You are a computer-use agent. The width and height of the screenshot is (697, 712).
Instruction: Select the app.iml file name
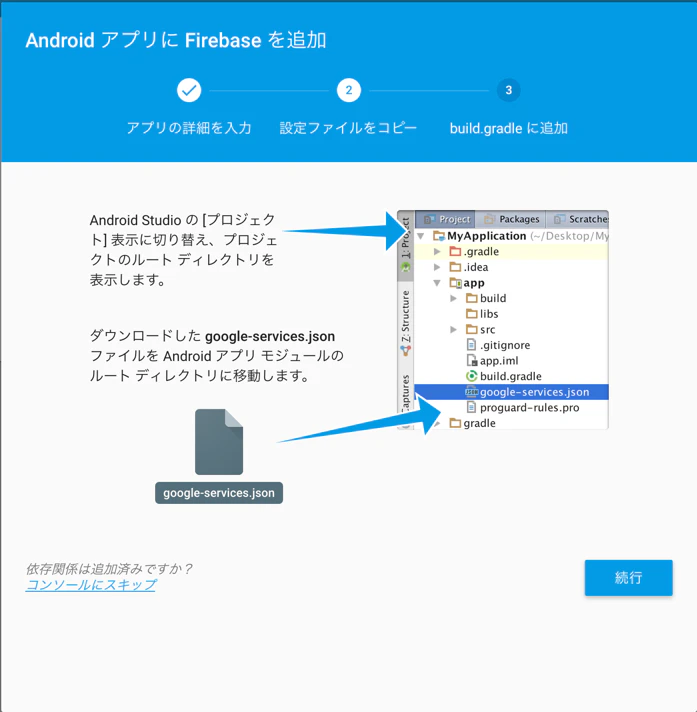[x=499, y=361]
